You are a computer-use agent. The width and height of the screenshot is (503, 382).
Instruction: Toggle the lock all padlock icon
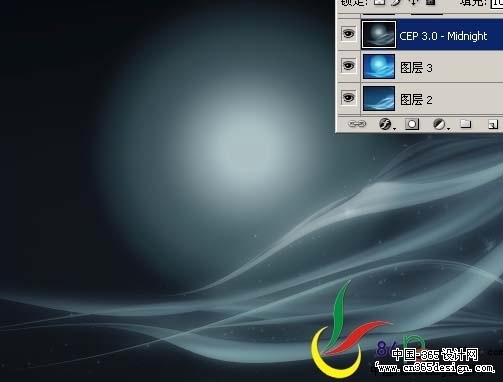click(431, 2)
